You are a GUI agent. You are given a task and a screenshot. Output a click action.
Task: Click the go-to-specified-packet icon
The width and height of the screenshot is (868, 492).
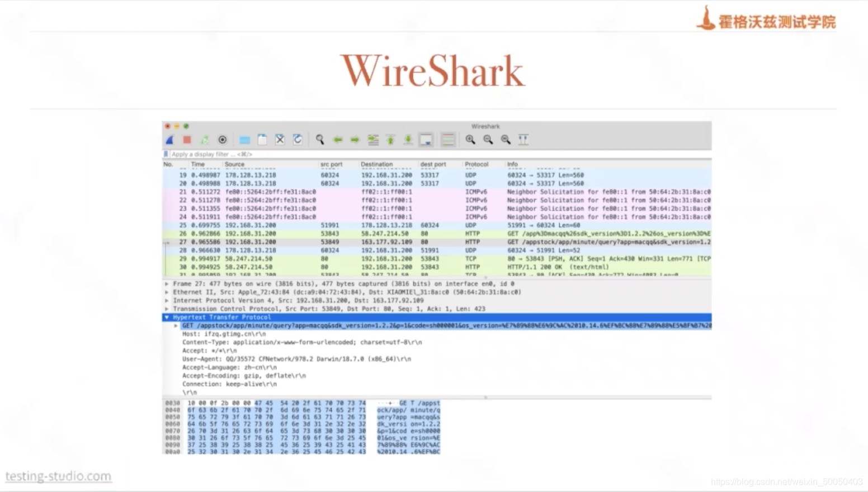(373, 140)
